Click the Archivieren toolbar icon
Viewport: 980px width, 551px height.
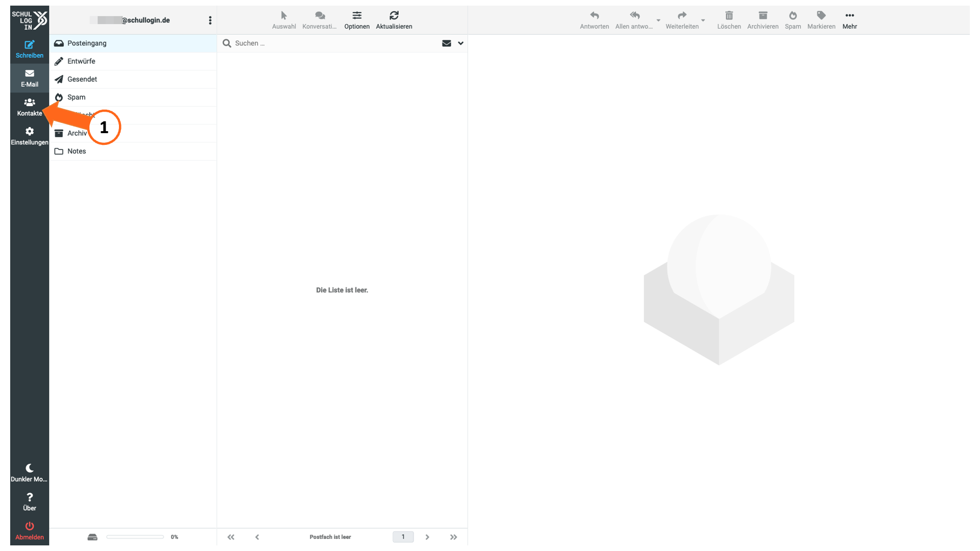click(x=763, y=20)
